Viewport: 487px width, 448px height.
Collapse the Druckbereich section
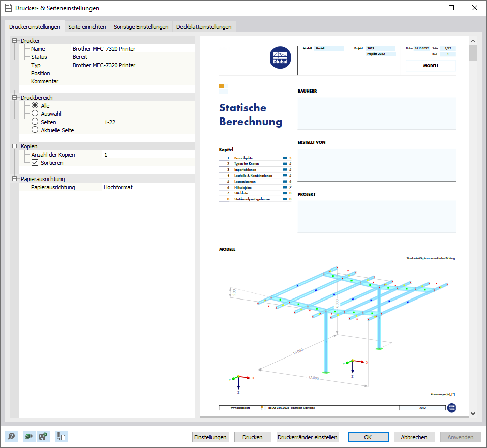click(14, 97)
